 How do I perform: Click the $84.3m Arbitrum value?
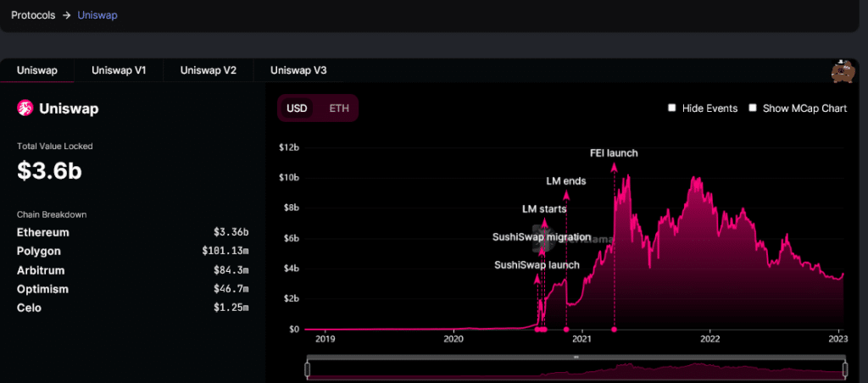click(231, 270)
